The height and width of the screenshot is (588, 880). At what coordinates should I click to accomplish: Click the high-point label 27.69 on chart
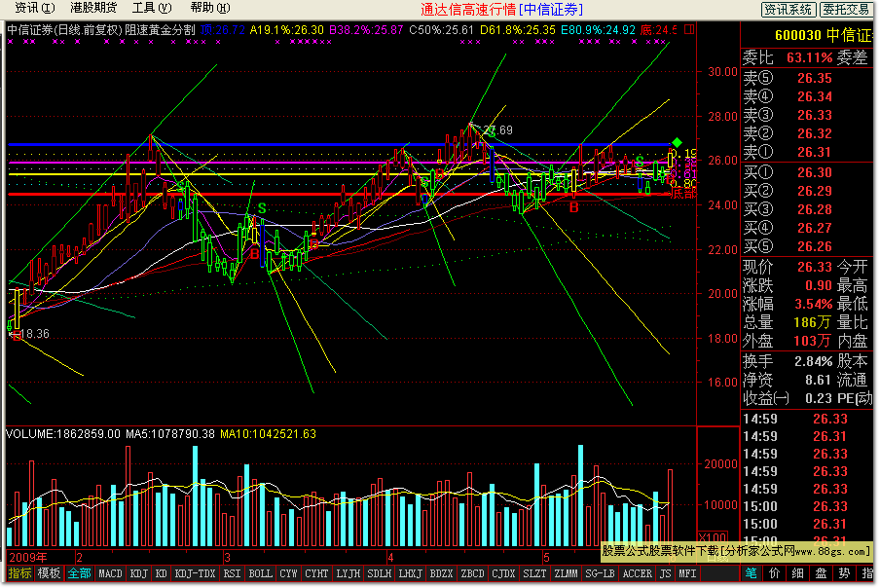499,130
